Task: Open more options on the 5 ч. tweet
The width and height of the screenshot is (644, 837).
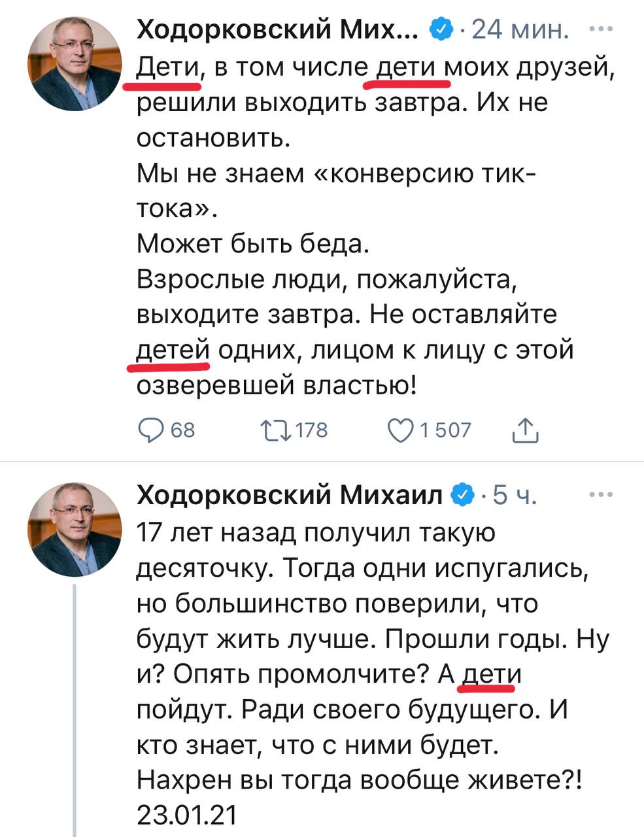Action: tap(600, 496)
